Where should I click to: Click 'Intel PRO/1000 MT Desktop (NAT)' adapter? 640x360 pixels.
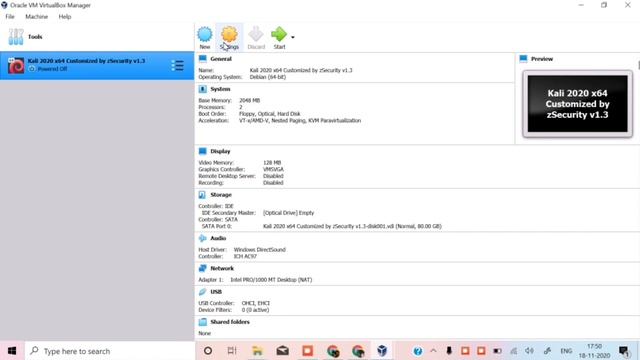[x=271, y=280]
